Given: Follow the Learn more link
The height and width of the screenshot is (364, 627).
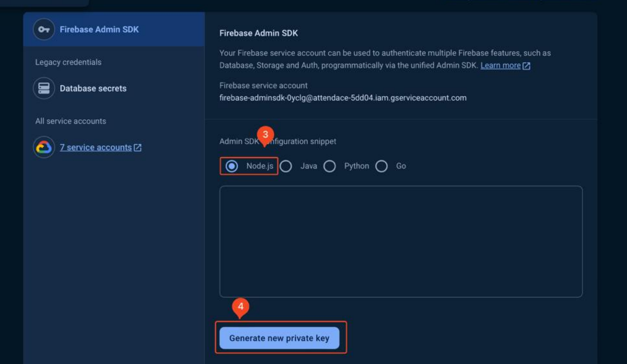Looking at the screenshot, I should 500,65.
